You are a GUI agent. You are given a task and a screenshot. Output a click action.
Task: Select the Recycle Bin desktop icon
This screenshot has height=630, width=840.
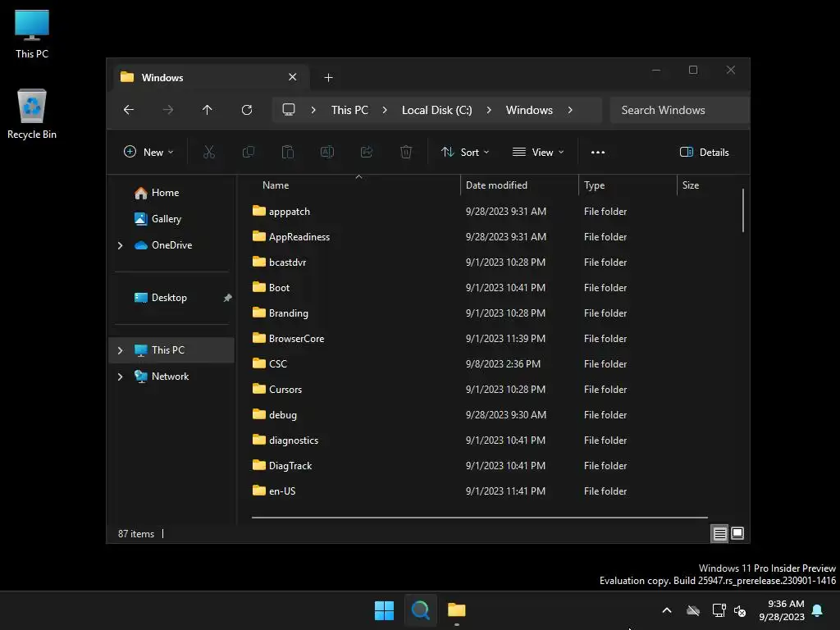[32, 114]
